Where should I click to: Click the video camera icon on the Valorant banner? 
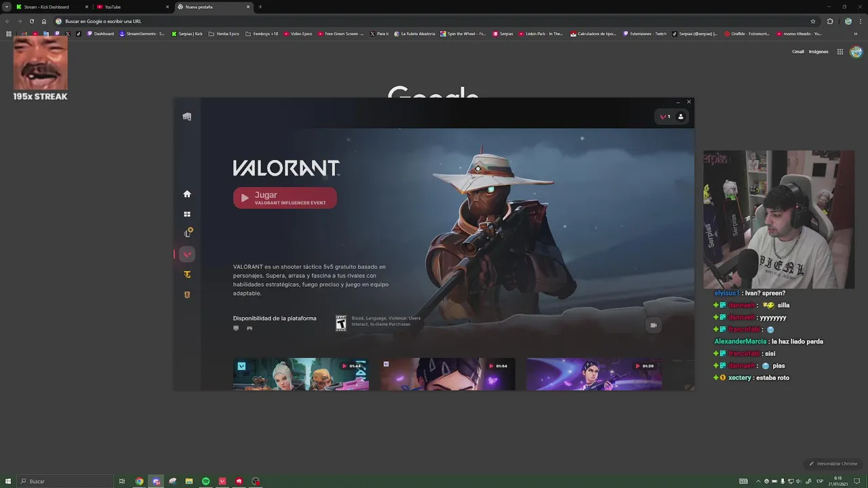click(654, 325)
